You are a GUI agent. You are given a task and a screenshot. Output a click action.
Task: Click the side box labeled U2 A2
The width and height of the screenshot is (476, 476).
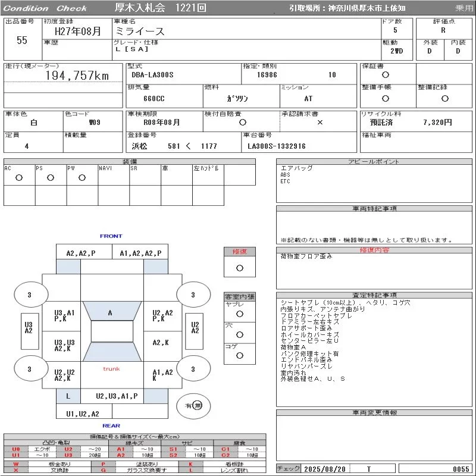click(x=195, y=328)
